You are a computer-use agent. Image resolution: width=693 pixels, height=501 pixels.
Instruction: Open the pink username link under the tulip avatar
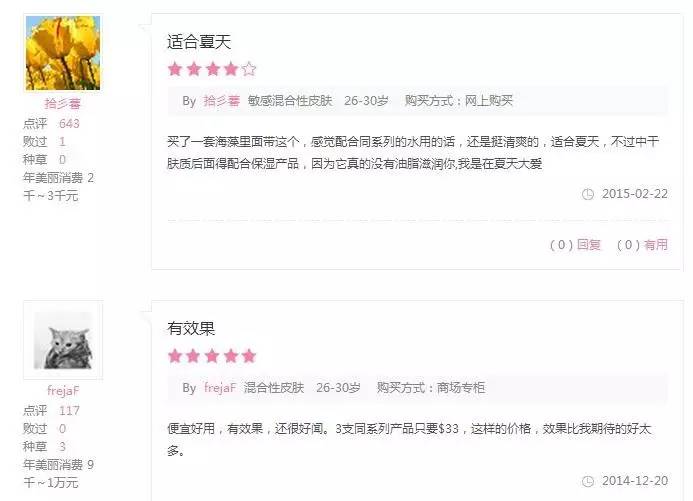pos(62,104)
